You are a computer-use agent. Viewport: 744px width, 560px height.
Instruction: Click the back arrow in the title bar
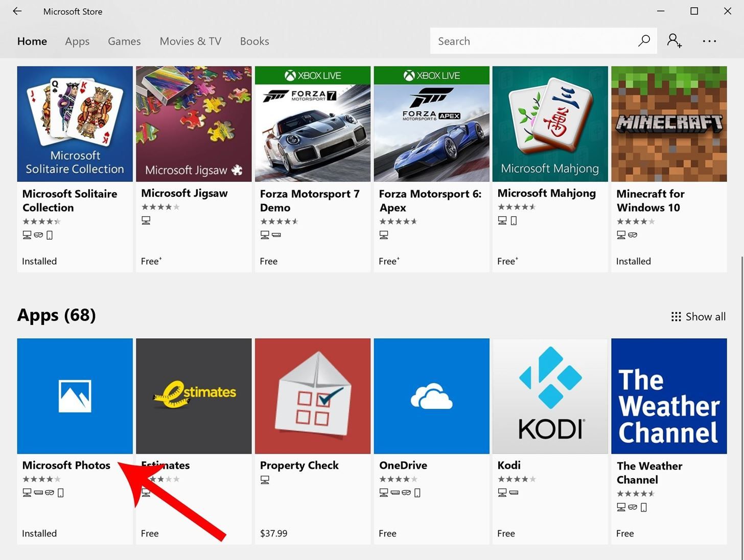pos(17,11)
